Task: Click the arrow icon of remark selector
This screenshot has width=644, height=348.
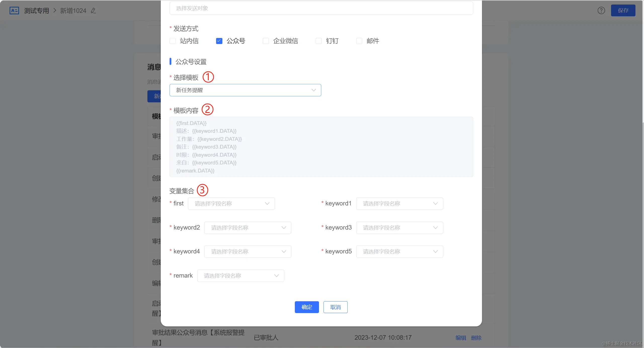Action: 276,276
